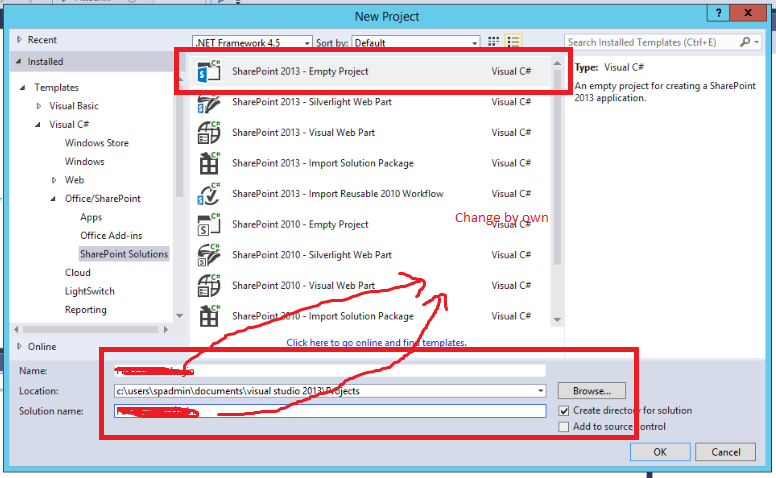The image size is (776, 478).
Task: Click the go online and find templates link
Action: 376,342
